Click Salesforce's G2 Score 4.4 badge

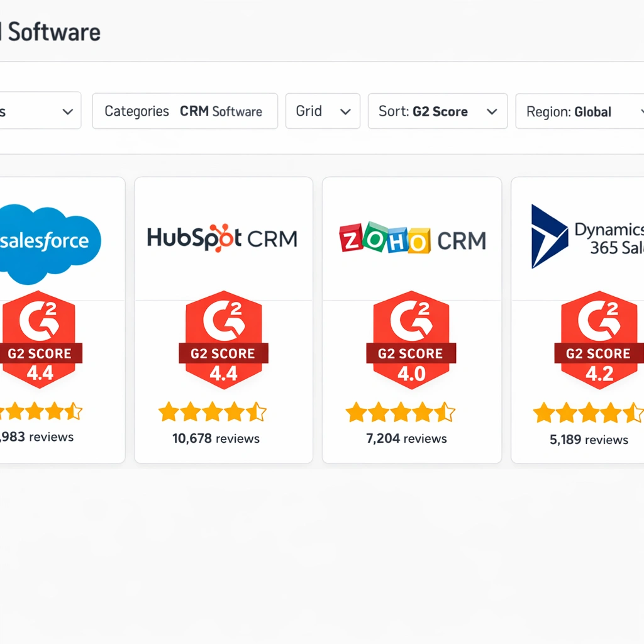39,341
